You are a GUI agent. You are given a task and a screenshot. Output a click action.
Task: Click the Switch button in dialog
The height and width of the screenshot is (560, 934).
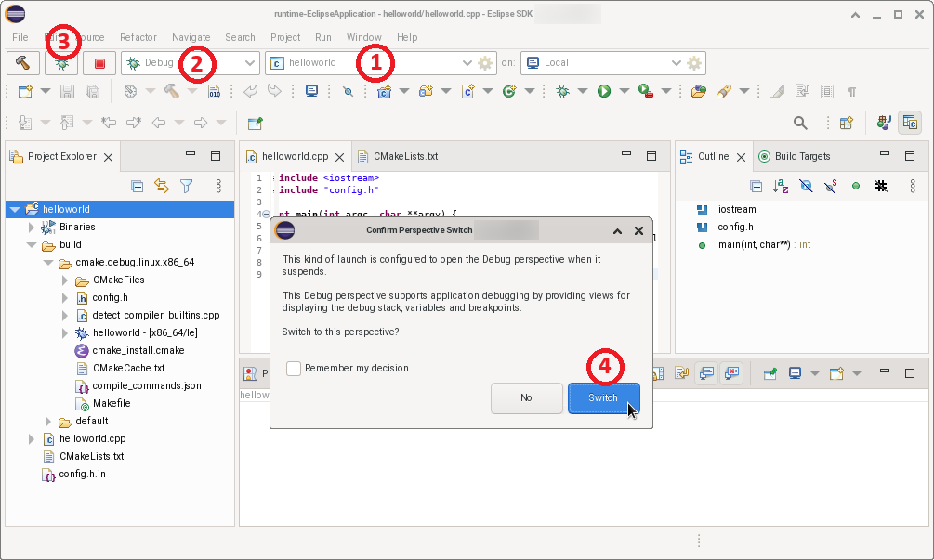click(x=603, y=397)
